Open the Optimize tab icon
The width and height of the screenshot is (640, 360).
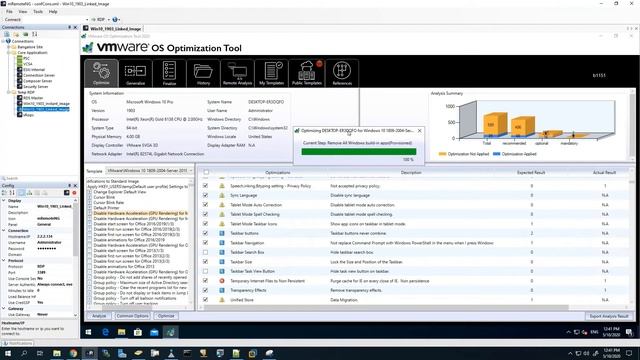pyautogui.click(x=101, y=73)
